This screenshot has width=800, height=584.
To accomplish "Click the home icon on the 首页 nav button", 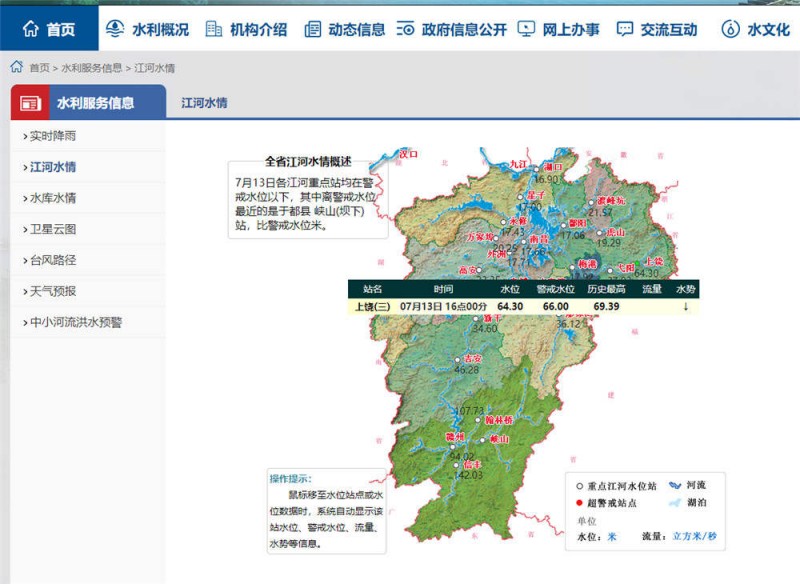I will pyautogui.click(x=32, y=26).
